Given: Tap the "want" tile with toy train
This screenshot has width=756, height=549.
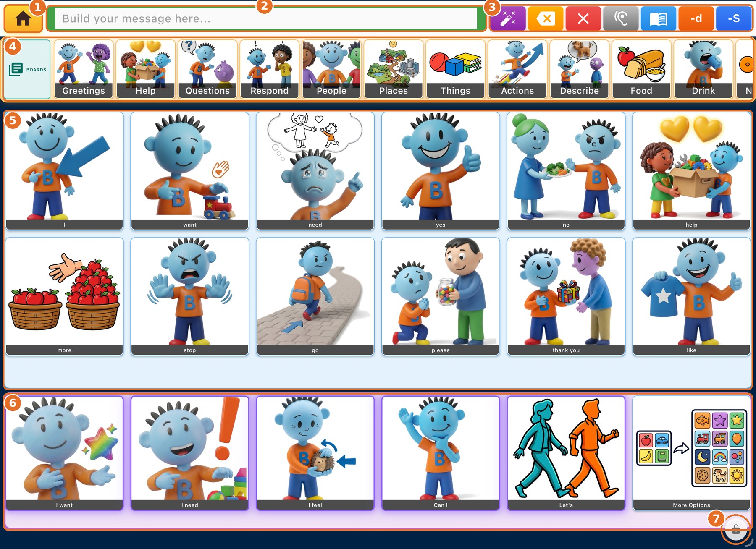Looking at the screenshot, I should point(190,171).
